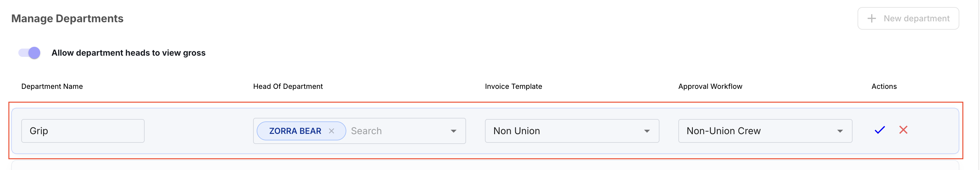Remove the ZORRA BEAR chip using its x
The width and height of the screenshot is (980, 170).
click(x=331, y=131)
